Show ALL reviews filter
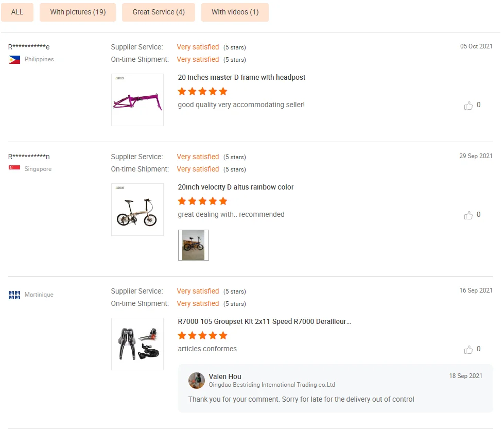The height and width of the screenshot is (429, 504). pos(17,12)
